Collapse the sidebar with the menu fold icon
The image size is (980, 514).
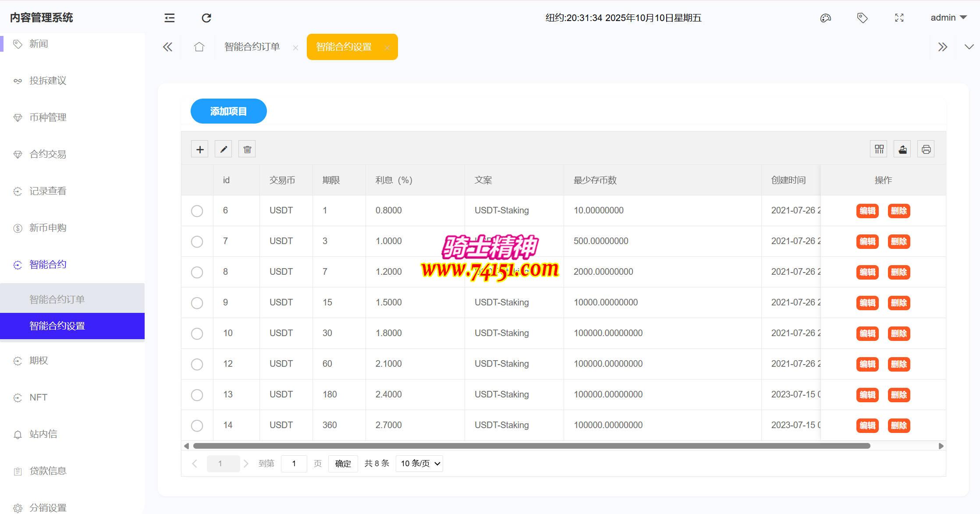(x=170, y=18)
